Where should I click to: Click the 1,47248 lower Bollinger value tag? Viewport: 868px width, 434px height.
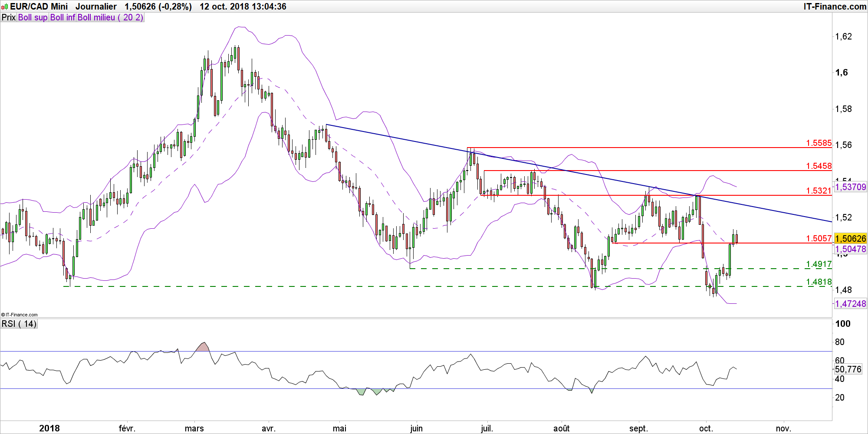851,304
